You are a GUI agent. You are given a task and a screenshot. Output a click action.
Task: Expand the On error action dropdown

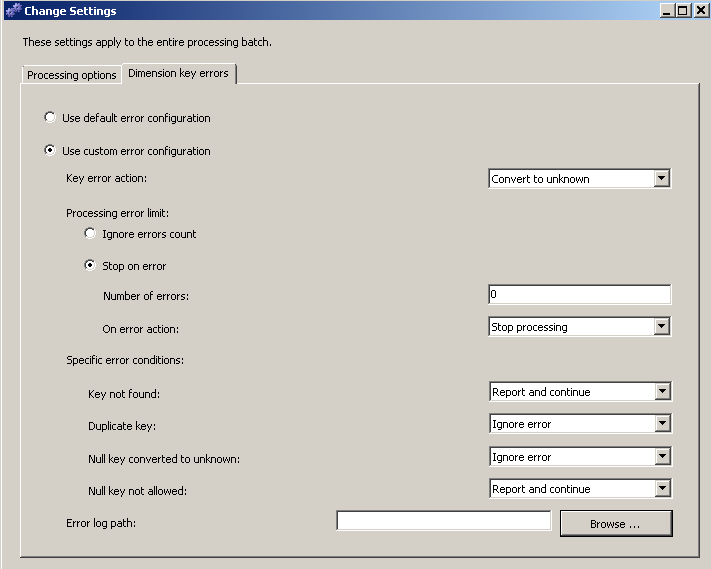coord(660,327)
